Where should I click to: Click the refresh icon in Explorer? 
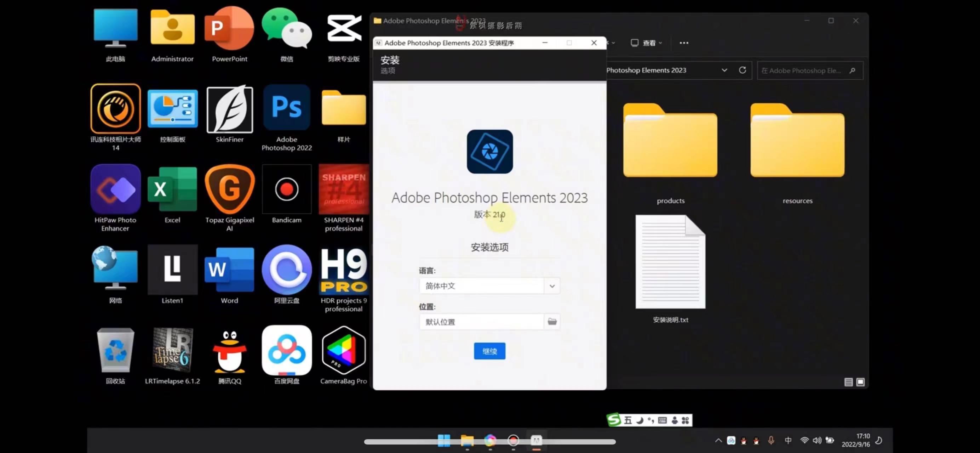[x=742, y=70]
